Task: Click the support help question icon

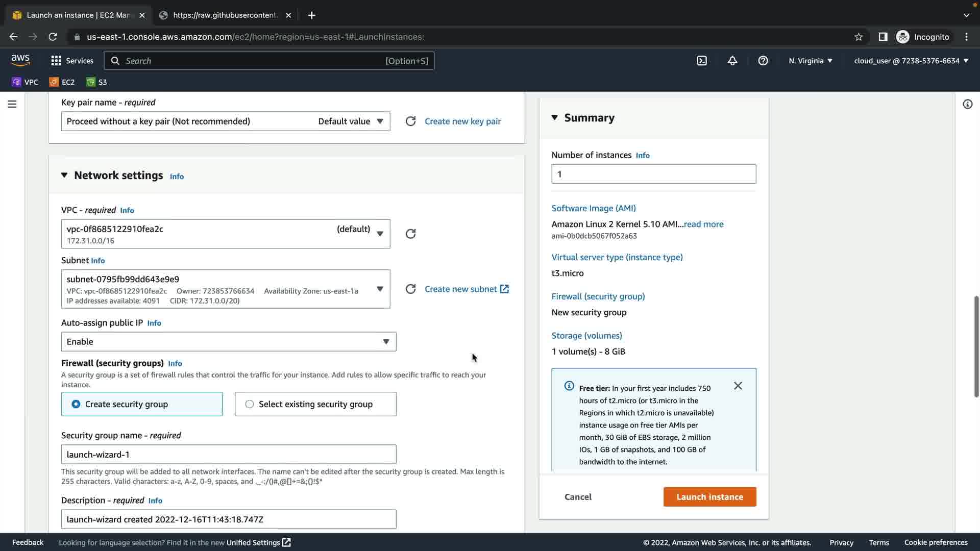Action: click(x=763, y=61)
